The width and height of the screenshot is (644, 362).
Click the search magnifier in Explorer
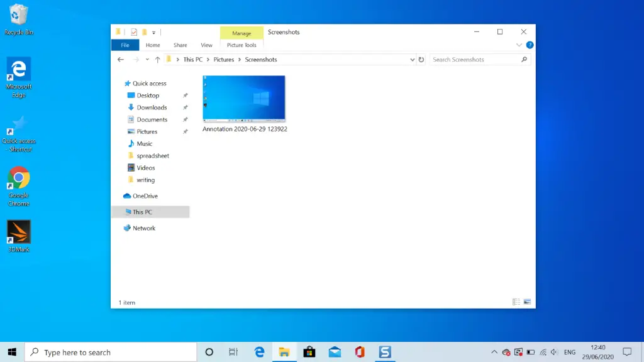pyautogui.click(x=524, y=60)
